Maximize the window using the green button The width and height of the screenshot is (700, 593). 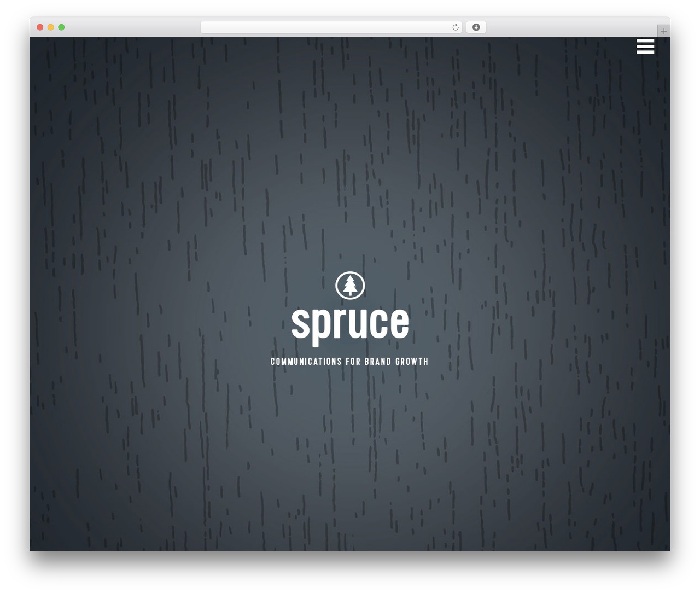click(61, 27)
